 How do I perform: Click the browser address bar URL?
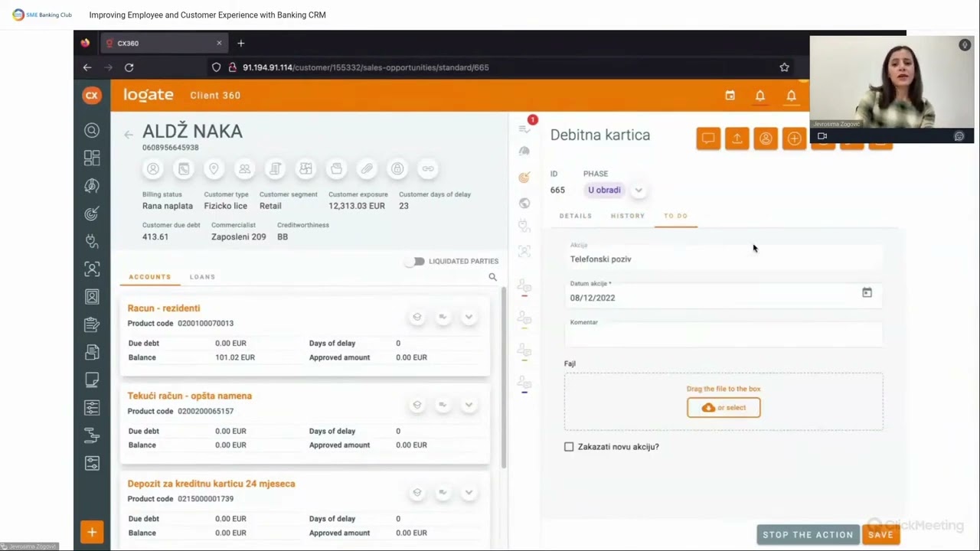tap(366, 67)
